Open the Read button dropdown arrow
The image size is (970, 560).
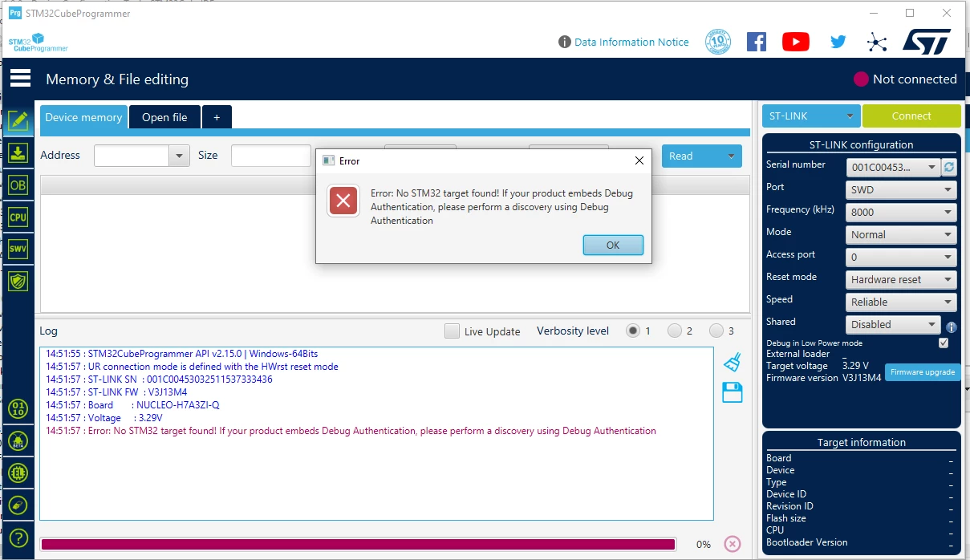[x=731, y=156]
